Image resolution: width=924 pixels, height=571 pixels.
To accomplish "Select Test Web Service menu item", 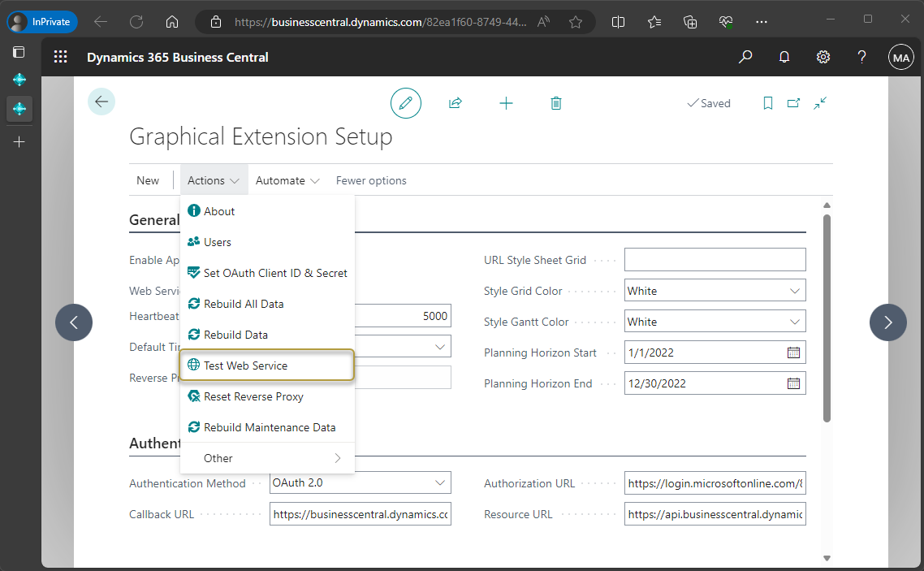I will [267, 366].
